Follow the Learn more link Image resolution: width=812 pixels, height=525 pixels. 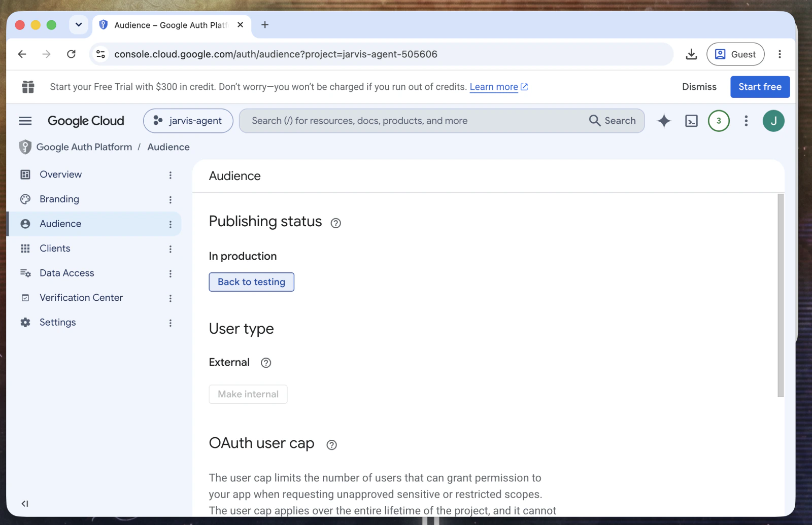pyautogui.click(x=498, y=87)
